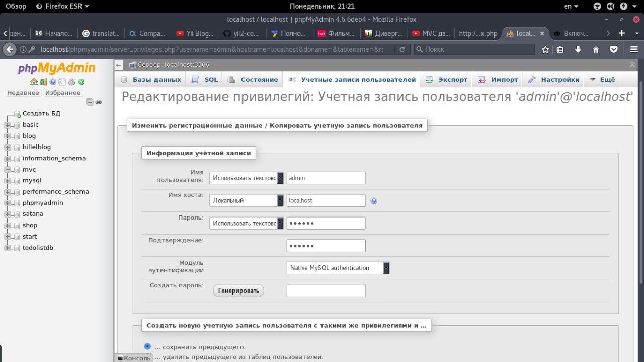Collapse the mvc database node
Screen dimensions: 644x362
[x=8, y=170]
